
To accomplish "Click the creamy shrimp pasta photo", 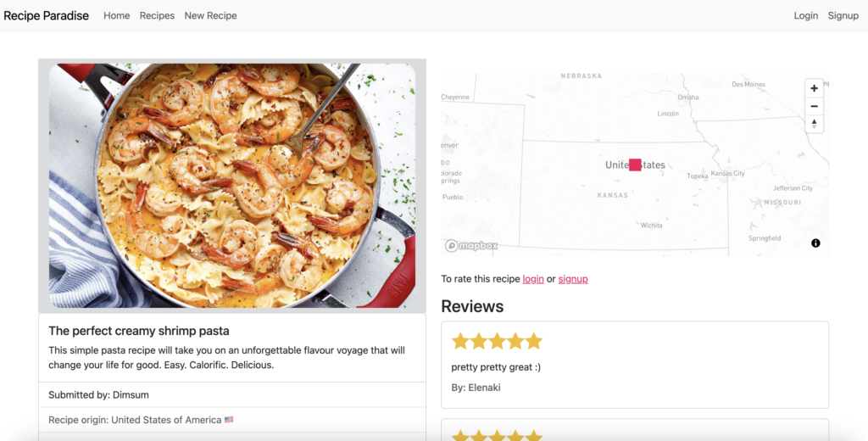I will (232, 185).
